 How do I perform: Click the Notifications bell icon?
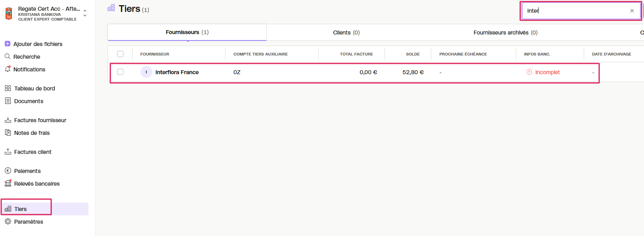point(8,69)
